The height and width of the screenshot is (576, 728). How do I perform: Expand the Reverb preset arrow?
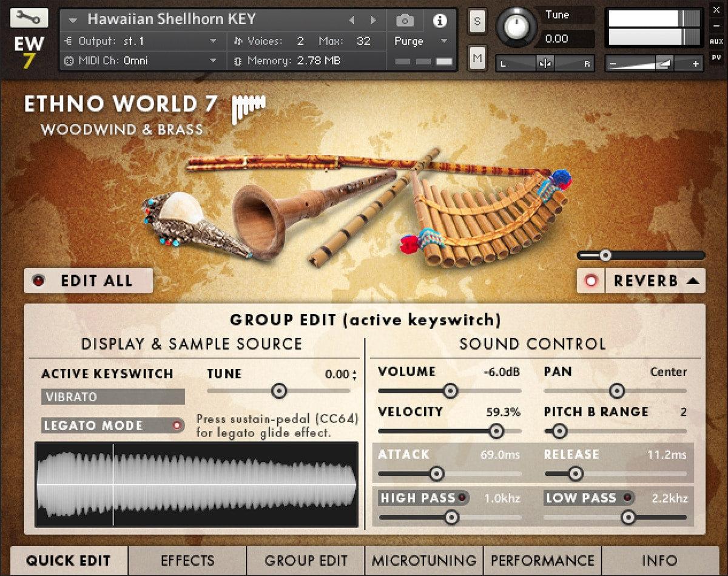(x=693, y=281)
